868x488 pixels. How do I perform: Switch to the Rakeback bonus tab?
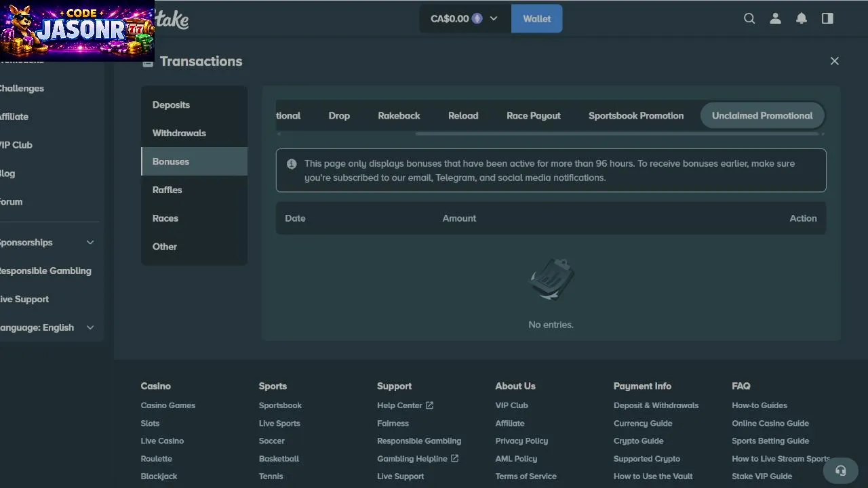(x=399, y=116)
